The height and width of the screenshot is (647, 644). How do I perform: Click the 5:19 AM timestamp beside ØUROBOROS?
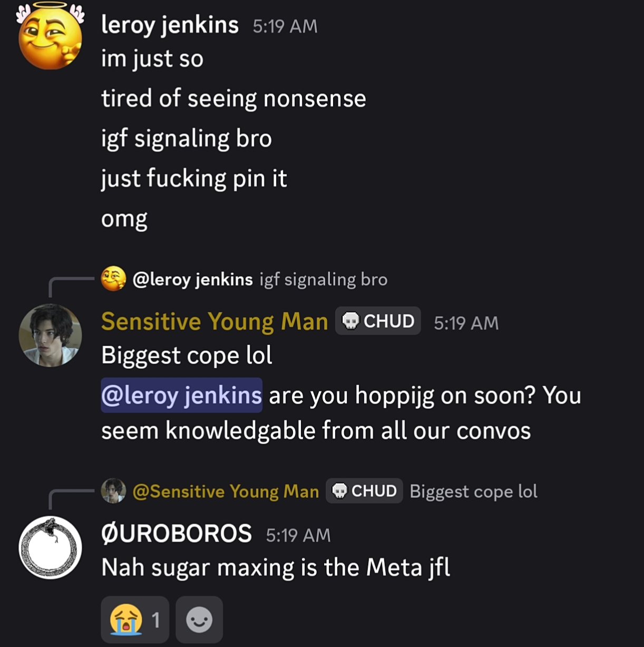pos(298,535)
